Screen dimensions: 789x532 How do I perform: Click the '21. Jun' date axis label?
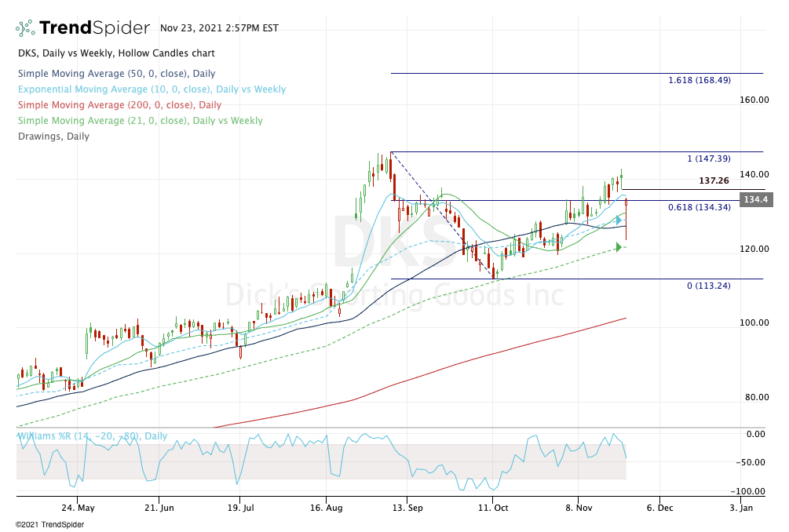[159, 508]
